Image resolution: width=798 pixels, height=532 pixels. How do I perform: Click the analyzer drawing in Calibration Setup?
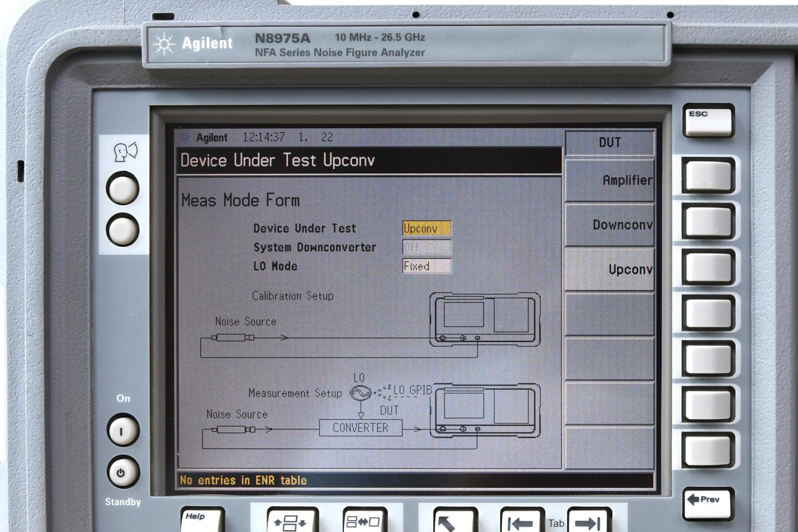pyautogui.click(x=485, y=319)
